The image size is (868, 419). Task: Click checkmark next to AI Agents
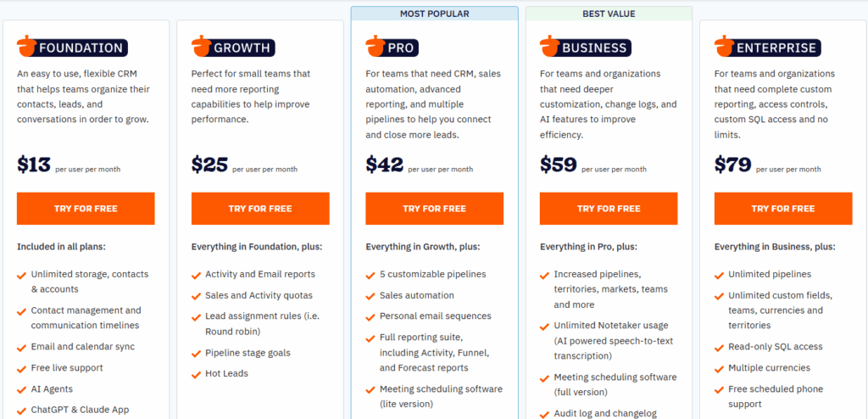pos(21,390)
